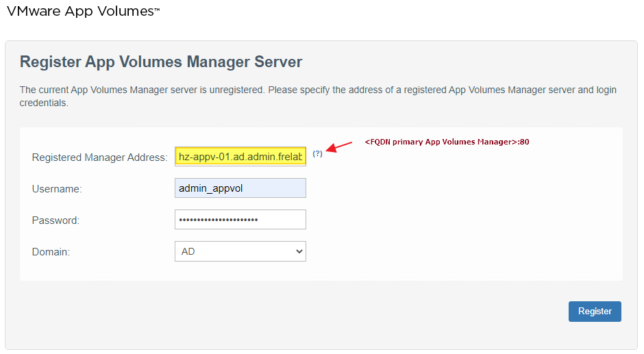Click the Domain dropdown chevron arrow
This screenshot has width=644, height=354.
(299, 251)
